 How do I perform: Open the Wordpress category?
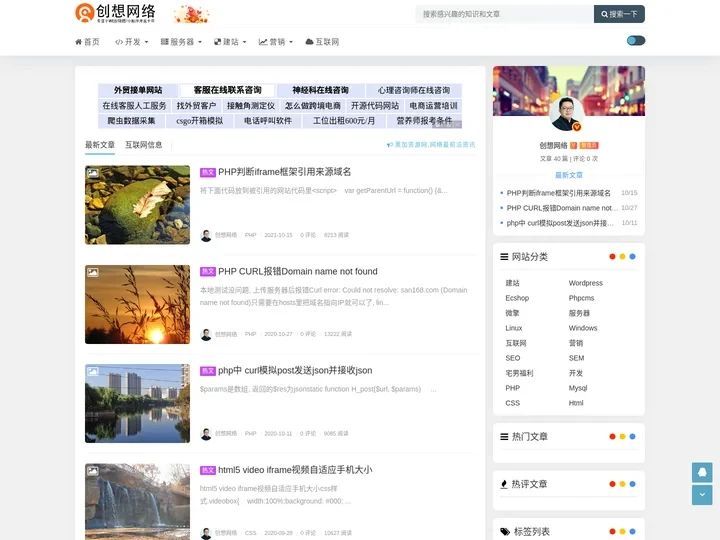click(x=585, y=283)
